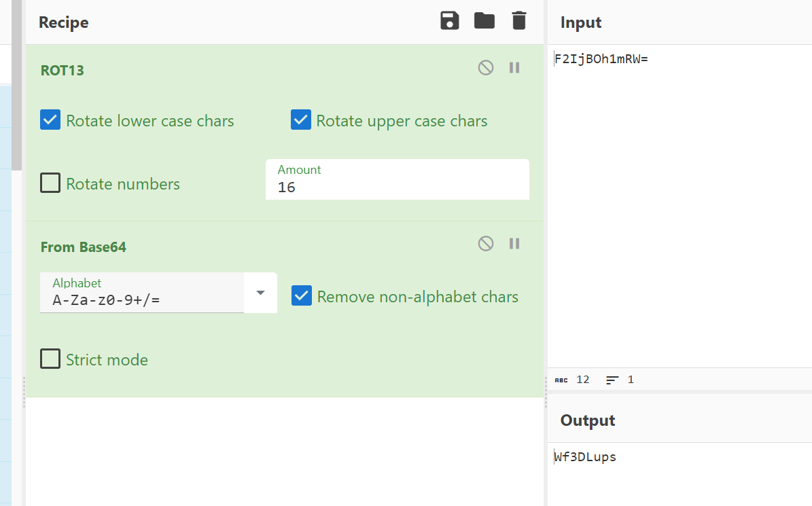Image resolution: width=812 pixels, height=506 pixels.
Task: Clear the recipe with the trash icon
Action: 519,21
